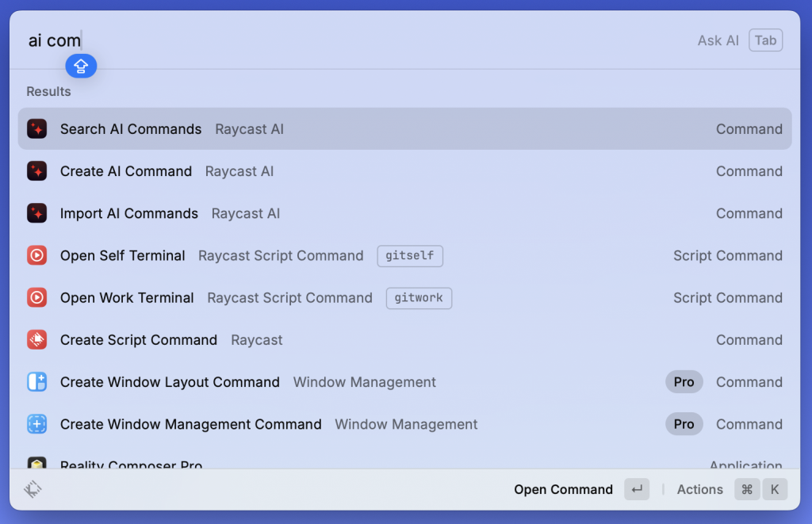Click the Raycast logo in bottom bar
Image resolution: width=812 pixels, height=524 pixels.
coord(33,489)
